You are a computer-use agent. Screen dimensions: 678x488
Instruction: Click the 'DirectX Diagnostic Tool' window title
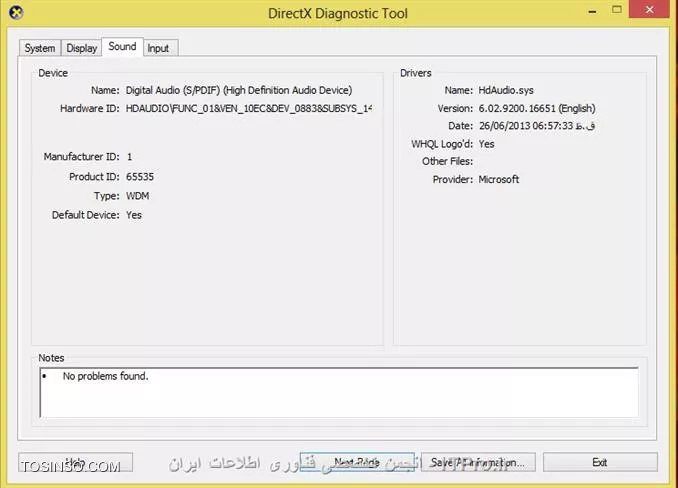pos(338,13)
